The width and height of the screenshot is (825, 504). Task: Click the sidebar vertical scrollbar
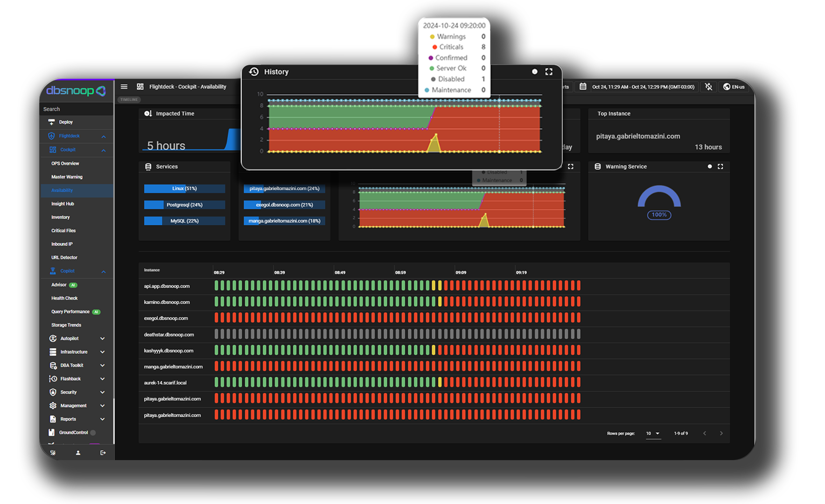(114, 421)
